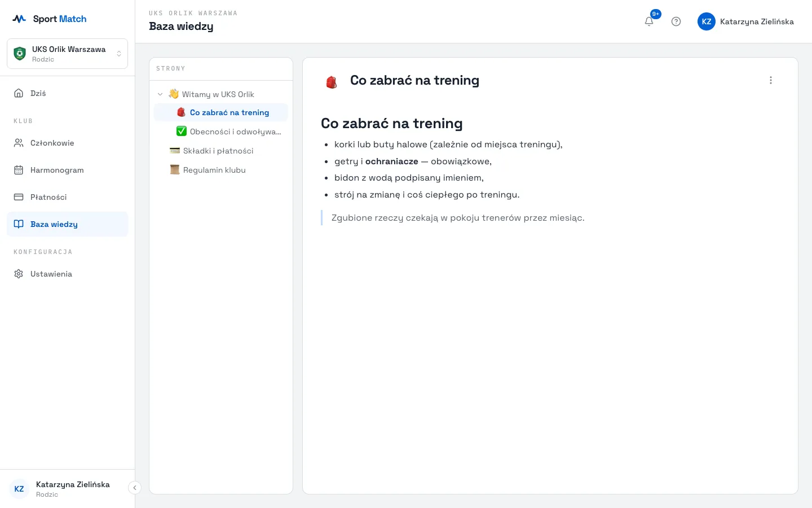Click the UKS Orlik Warszawa club shield icon
The image size is (812, 508).
[20, 54]
